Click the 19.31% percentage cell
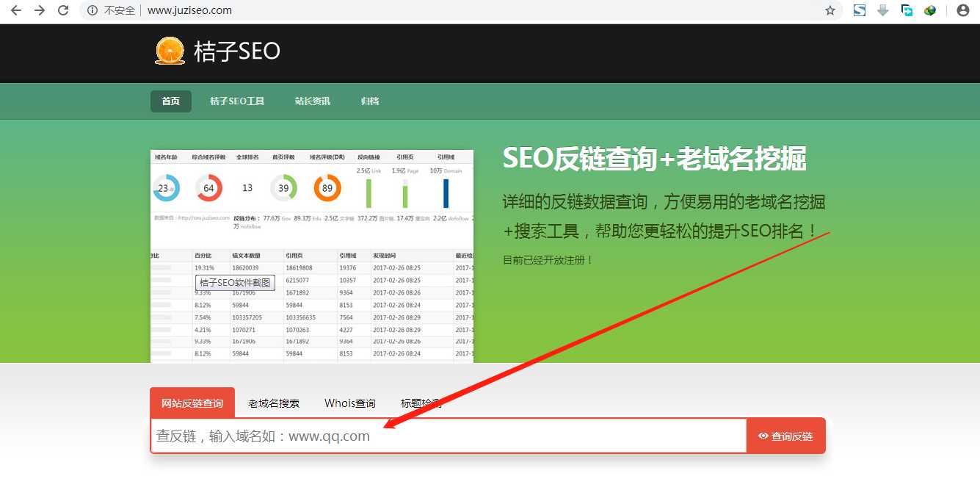The width and height of the screenshot is (980, 490). coord(204,268)
